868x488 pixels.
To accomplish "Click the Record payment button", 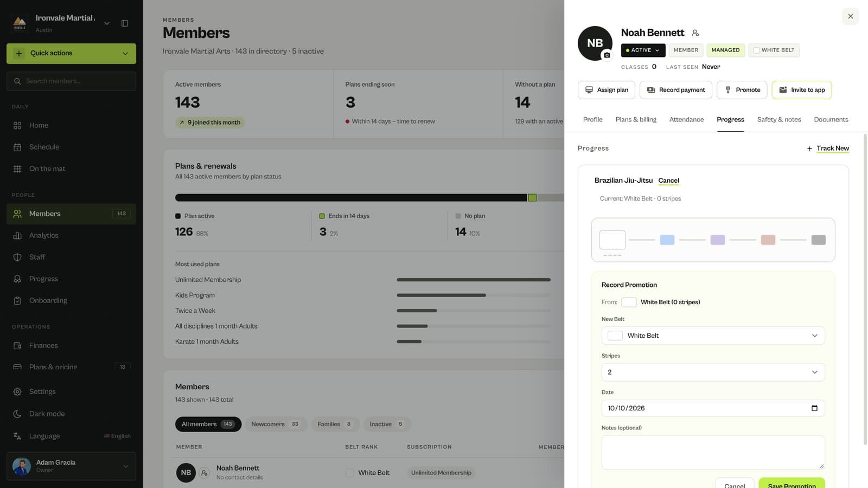I will (x=676, y=90).
